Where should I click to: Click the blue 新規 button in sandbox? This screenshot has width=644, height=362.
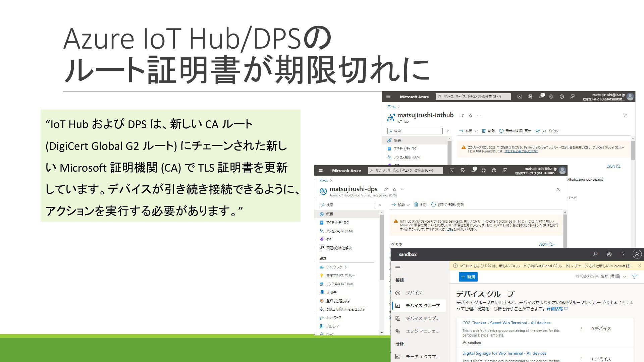tap(468, 277)
